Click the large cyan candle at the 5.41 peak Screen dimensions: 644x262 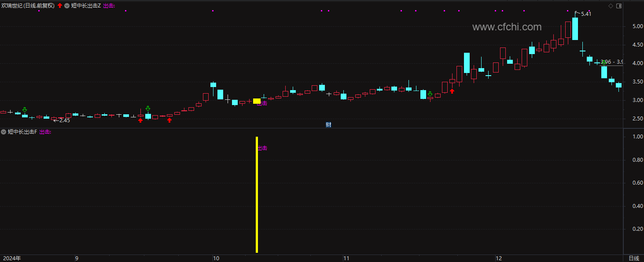pyautogui.click(x=575, y=29)
